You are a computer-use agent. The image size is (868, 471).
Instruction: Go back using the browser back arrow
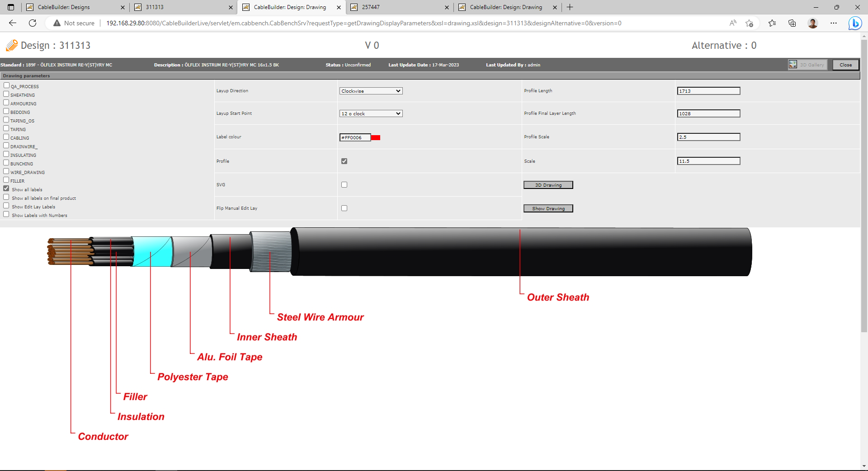(x=13, y=23)
